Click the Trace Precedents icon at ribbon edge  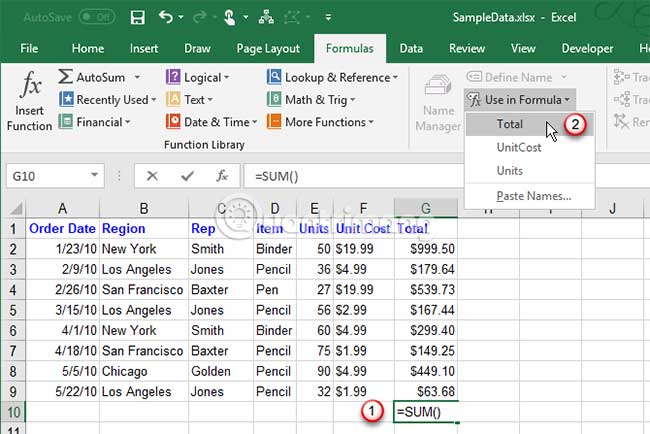[x=621, y=77]
